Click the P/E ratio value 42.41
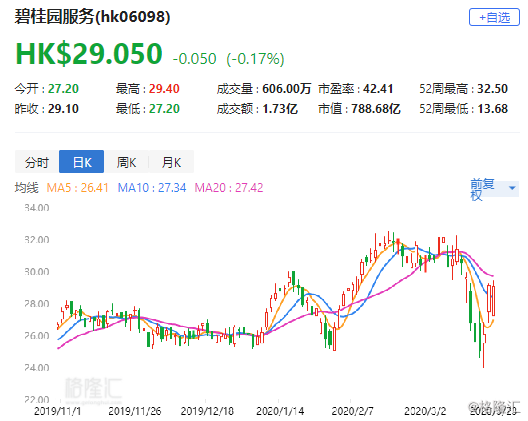The height and width of the screenshot is (421, 528). 378,89
